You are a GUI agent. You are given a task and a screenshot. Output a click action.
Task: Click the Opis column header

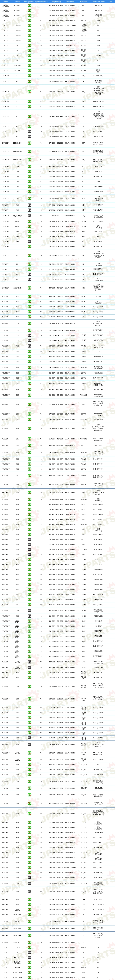(110, 1)
